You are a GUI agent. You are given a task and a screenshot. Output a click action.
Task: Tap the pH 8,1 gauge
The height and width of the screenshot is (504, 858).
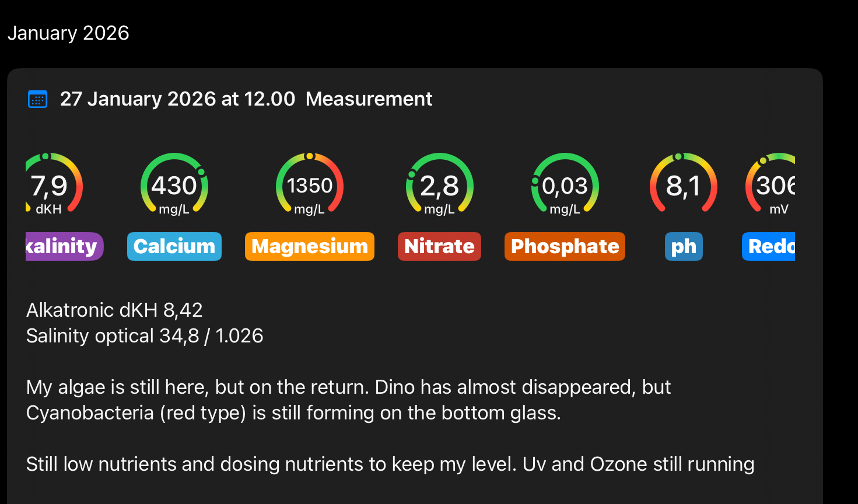(x=684, y=185)
